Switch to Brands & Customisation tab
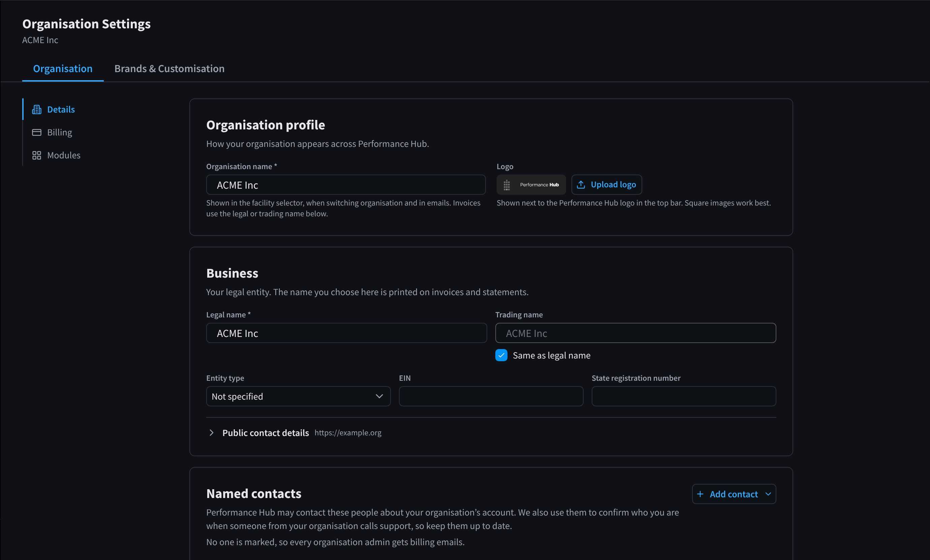This screenshot has width=930, height=560. (169, 69)
